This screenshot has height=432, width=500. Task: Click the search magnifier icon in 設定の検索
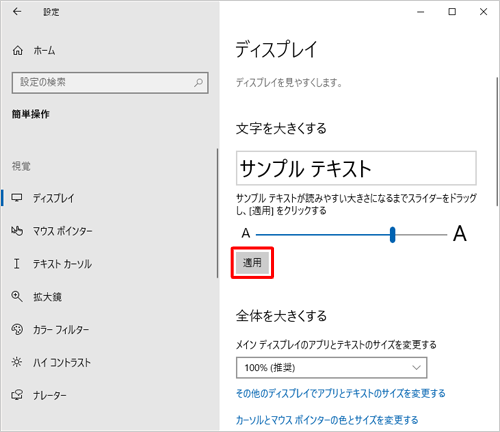click(199, 82)
